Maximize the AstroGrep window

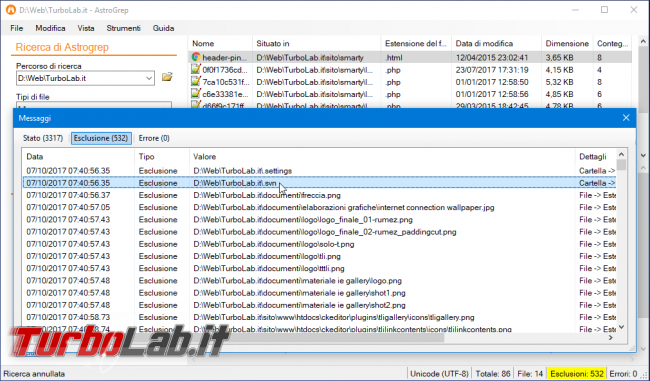click(604, 10)
